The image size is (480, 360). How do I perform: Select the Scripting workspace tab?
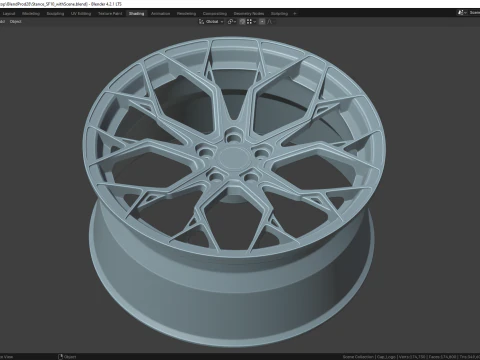pos(279,14)
